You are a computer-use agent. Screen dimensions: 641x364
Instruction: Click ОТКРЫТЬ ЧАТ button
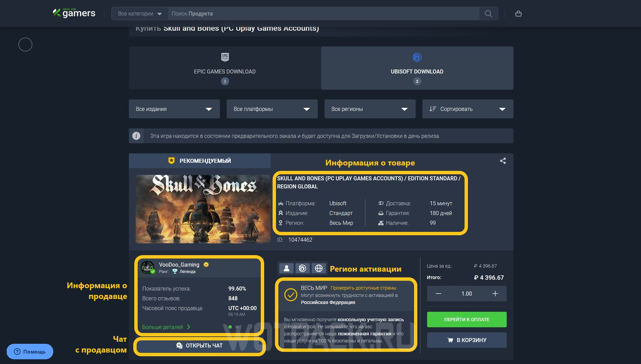pyautogui.click(x=199, y=345)
